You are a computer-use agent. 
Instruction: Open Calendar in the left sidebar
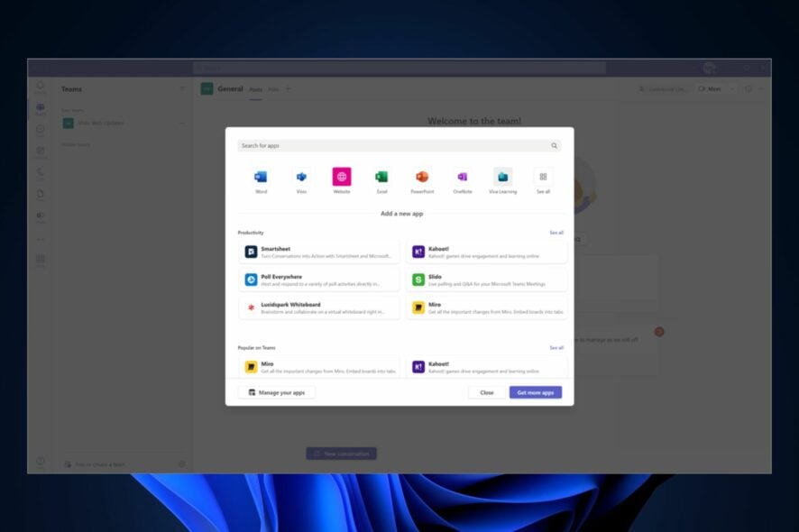point(39,151)
